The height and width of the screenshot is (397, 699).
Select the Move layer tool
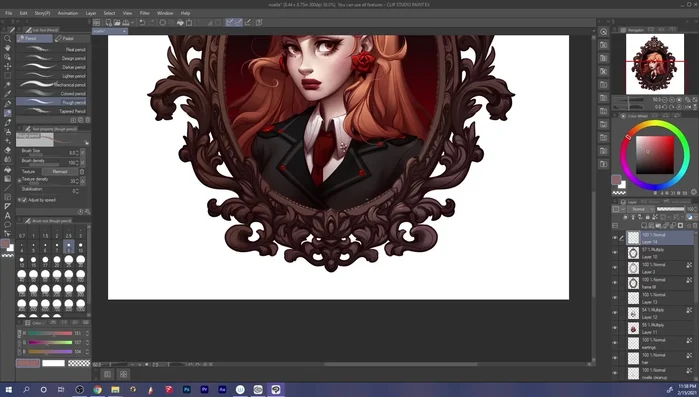(x=7, y=66)
